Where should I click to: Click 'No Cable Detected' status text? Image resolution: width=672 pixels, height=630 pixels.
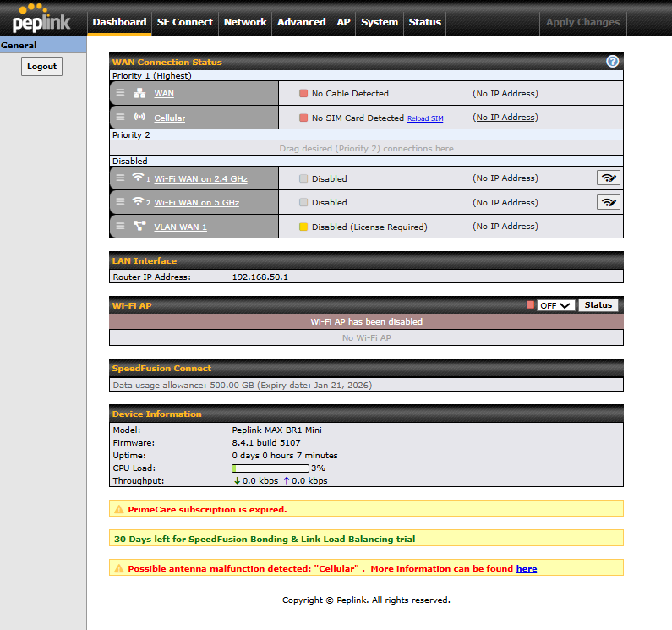pyautogui.click(x=350, y=94)
